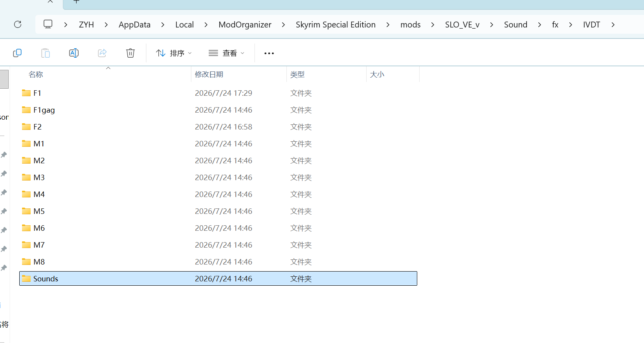The image size is (644, 343).
Task: Click the M8 folder icon
Action: [26, 262]
